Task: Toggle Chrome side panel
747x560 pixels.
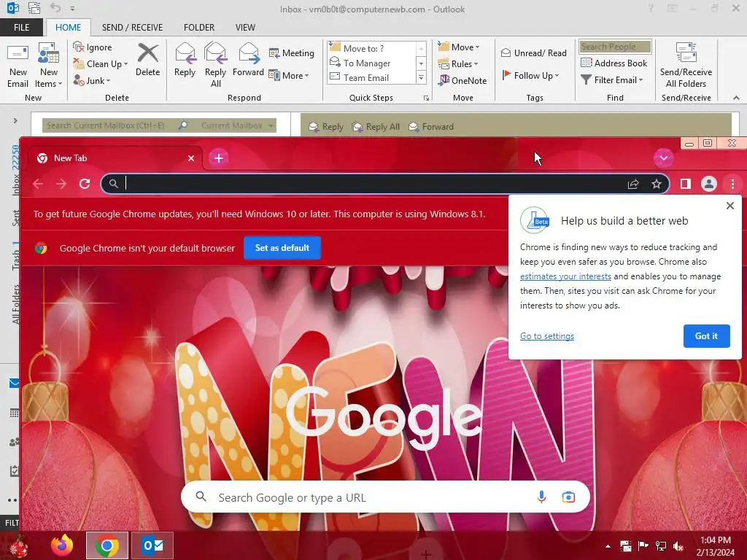Action: point(686,184)
